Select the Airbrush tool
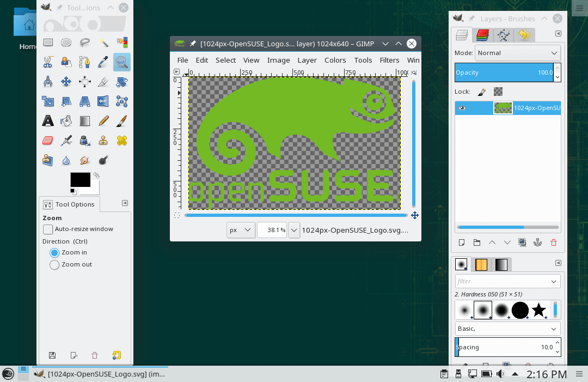588x382 pixels. pos(66,141)
